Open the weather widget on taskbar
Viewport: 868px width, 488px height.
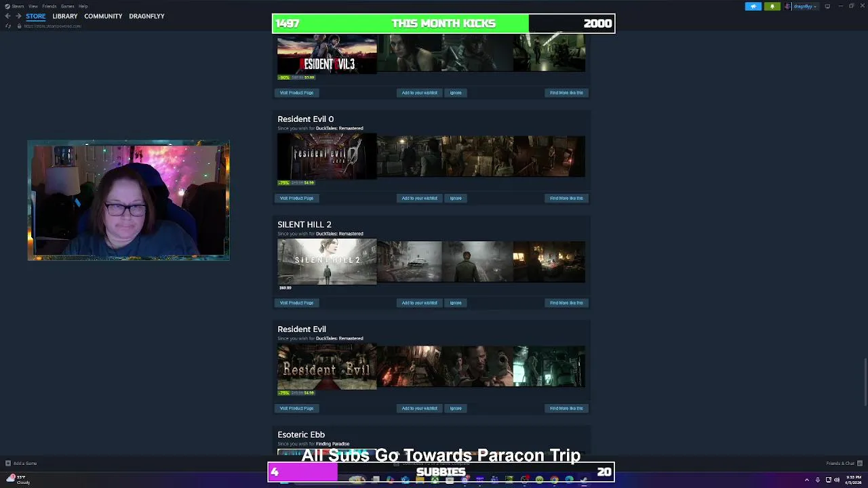pos(17,479)
